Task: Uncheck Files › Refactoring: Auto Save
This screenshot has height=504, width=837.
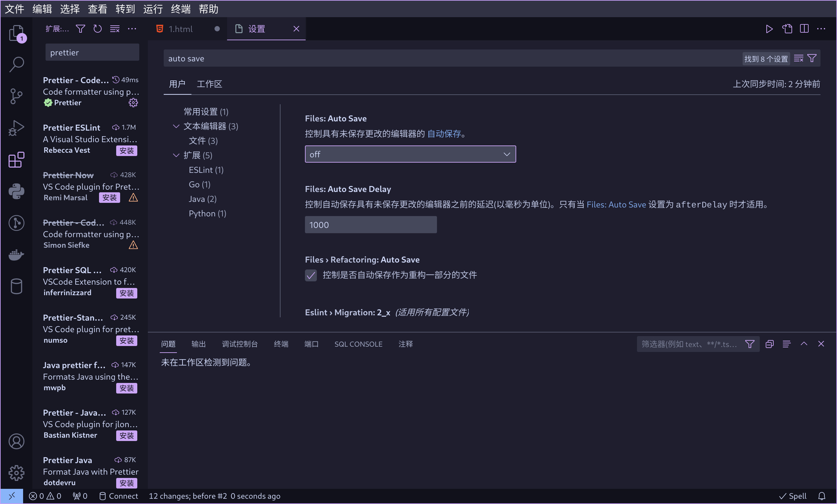Action: 310,275
